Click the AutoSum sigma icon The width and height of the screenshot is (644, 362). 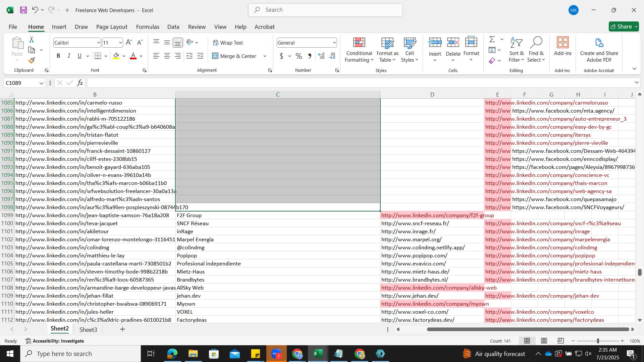pyautogui.click(x=492, y=40)
